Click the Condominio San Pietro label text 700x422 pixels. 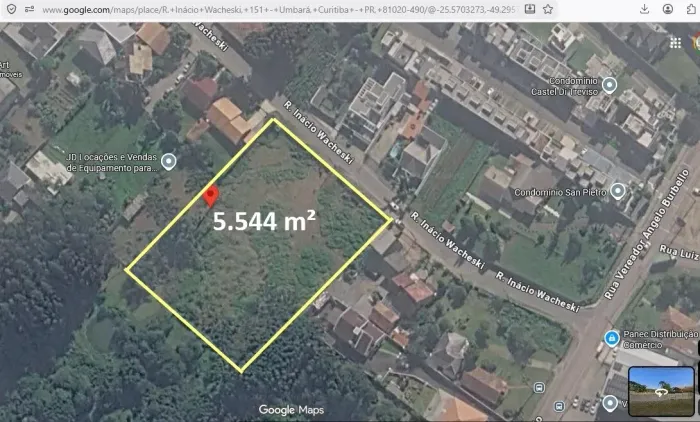(x=560, y=192)
